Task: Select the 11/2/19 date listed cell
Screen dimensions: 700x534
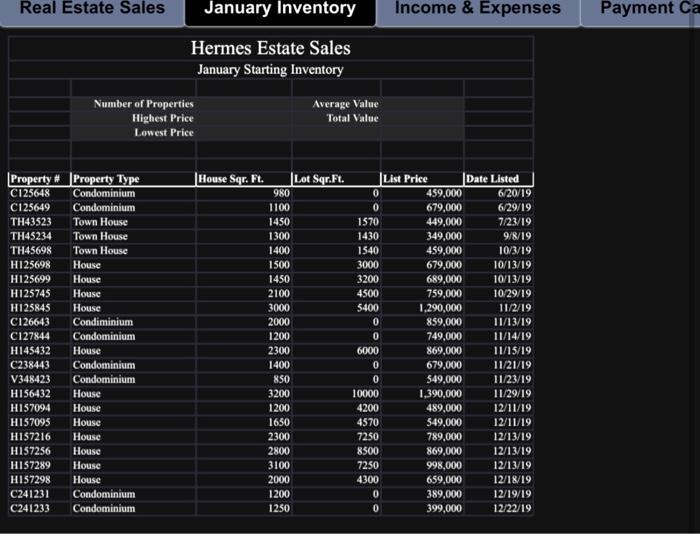Action: pos(499,308)
